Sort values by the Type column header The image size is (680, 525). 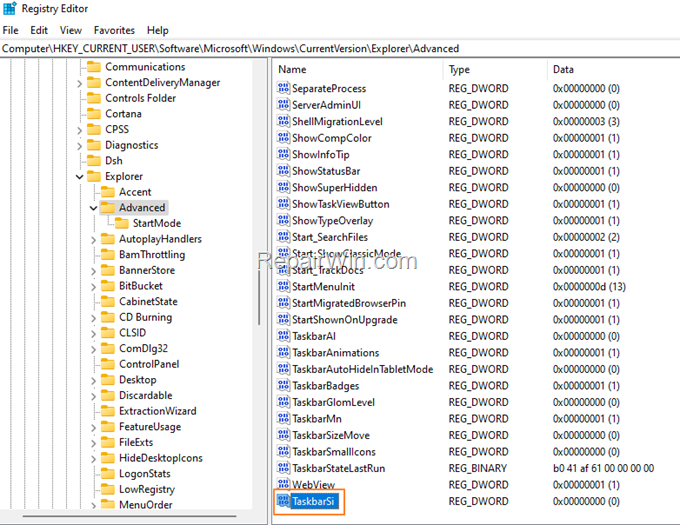pos(495,69)
